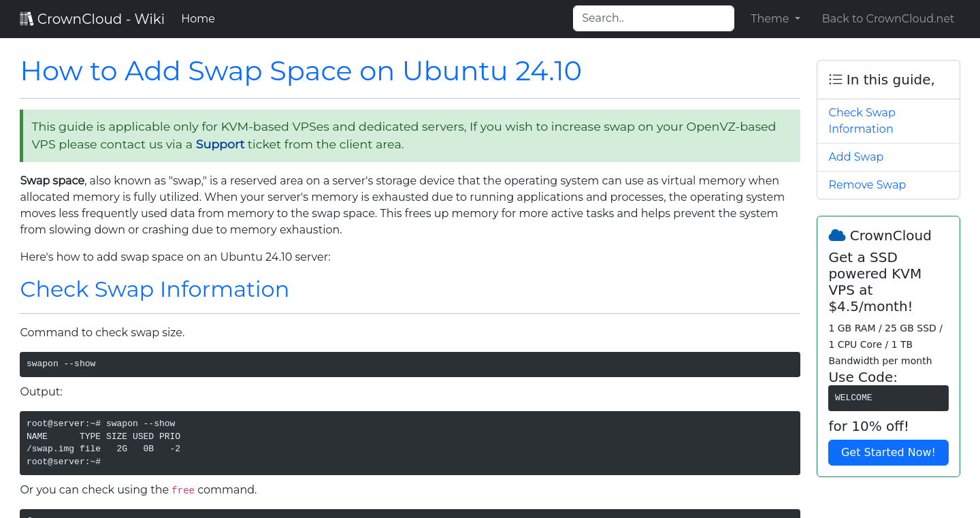Click the cloud icon next to CrownCloud
The height and width of the screenshot is (518, 980).
point(836,235)
